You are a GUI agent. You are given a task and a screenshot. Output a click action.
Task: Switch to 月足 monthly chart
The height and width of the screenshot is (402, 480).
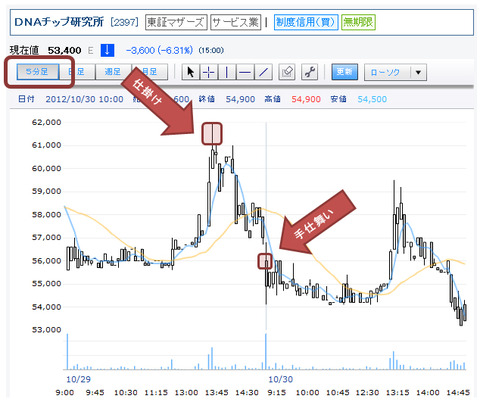(150, 72)
